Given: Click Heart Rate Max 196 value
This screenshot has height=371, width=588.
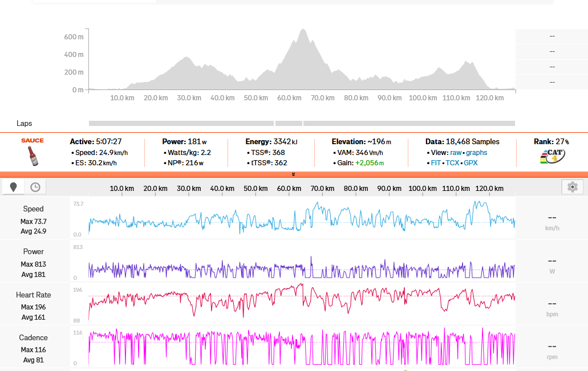Looking at the screenshot, I should coord(34,307).
